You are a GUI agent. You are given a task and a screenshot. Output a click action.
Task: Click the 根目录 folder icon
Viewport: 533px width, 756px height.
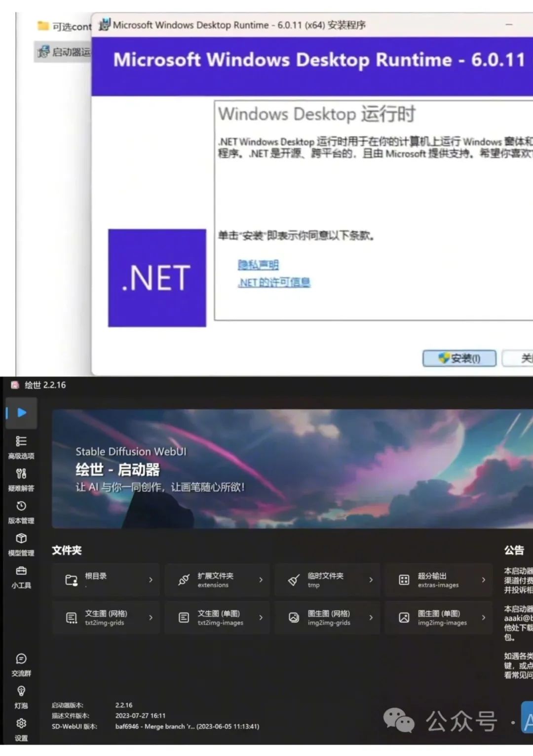point(72,580)
